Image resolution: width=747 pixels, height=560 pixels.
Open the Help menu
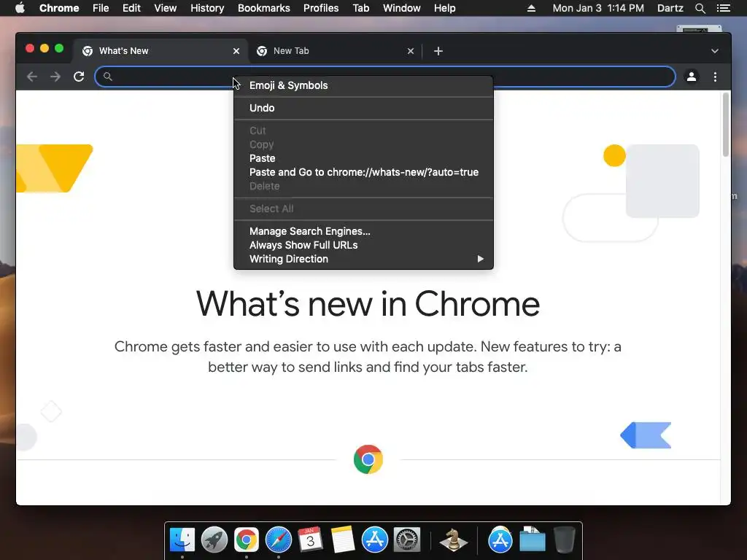pos(444,8)
